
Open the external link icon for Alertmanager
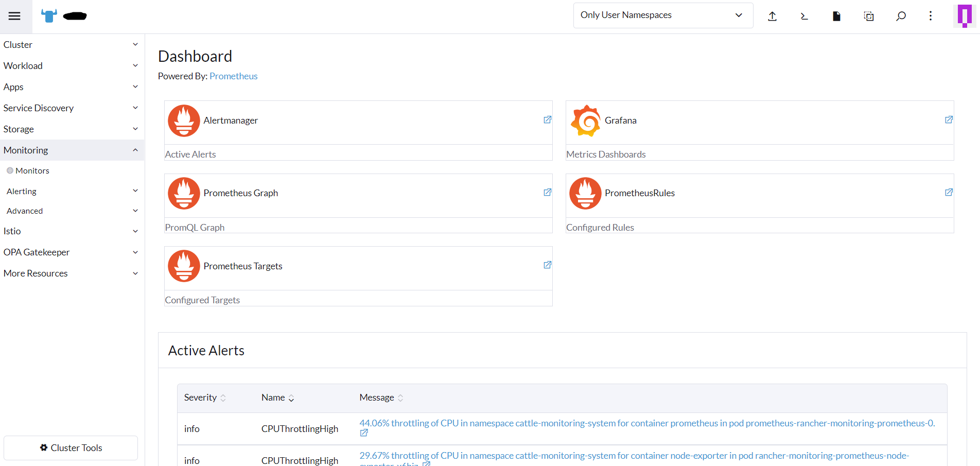pos(548,119)
